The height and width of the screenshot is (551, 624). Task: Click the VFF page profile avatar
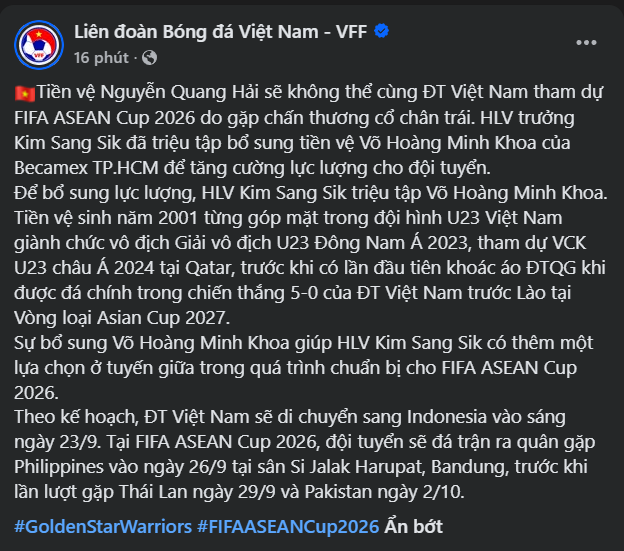point(39,45)
